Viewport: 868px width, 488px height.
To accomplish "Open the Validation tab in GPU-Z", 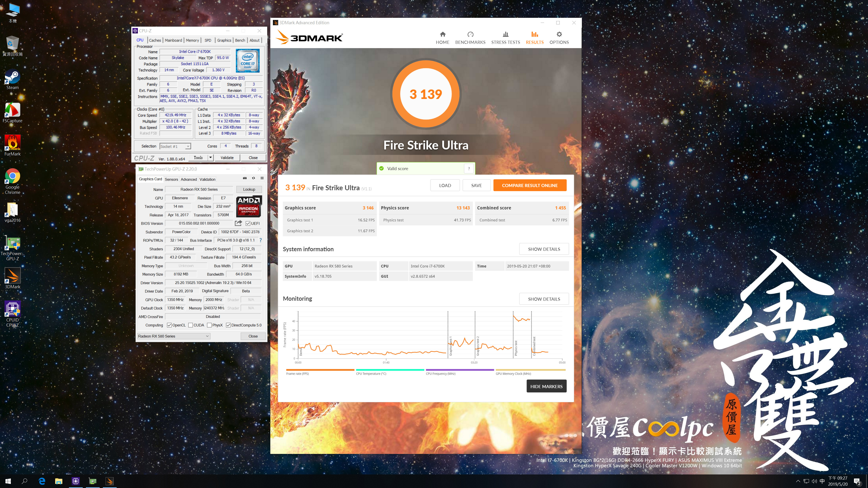I will click(x=207, y=179).
